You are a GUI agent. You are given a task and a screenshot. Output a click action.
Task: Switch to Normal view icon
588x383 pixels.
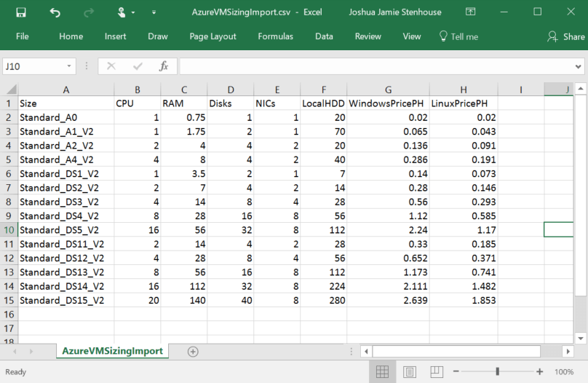click(382, 372)
